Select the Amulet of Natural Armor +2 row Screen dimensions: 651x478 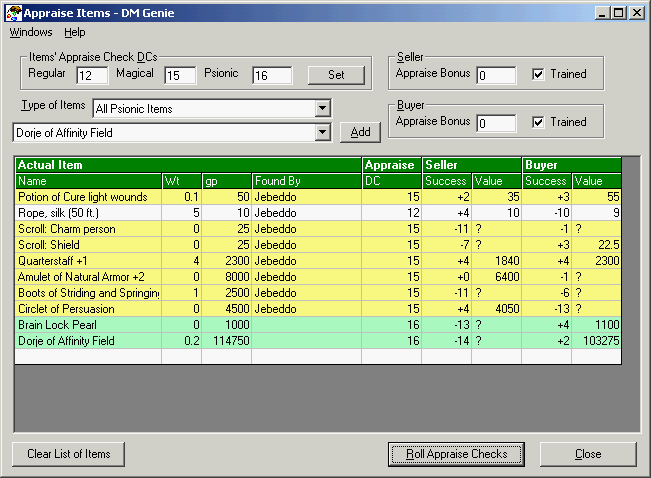318,277
